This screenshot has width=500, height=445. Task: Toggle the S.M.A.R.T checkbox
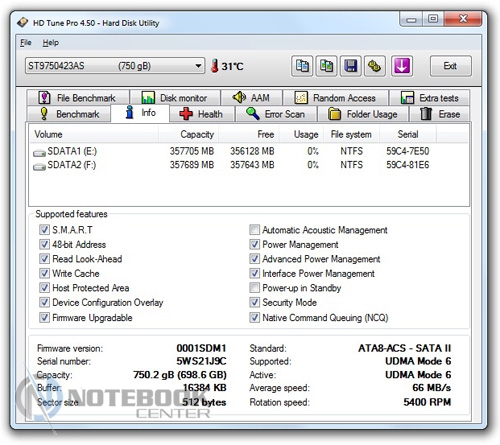coord(44,230)
